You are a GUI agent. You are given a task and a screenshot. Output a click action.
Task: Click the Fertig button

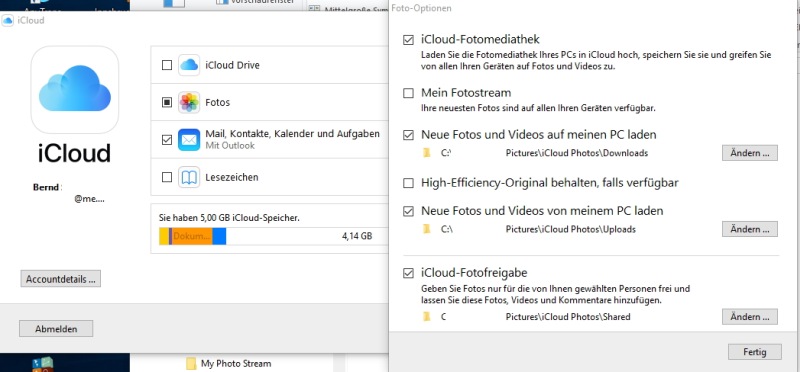(x=755, y=352)
